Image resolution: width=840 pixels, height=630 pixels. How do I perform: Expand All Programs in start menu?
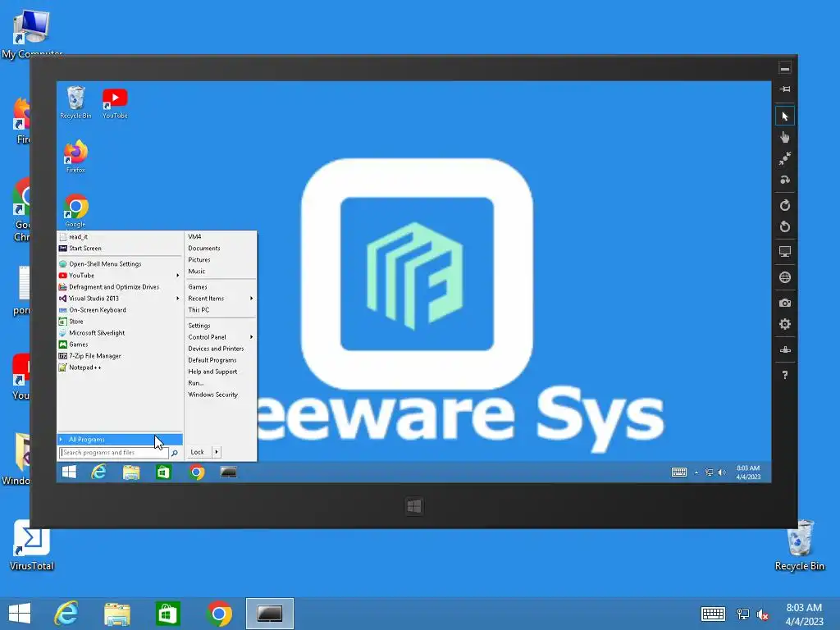pyautogui.click(x=120, y=440)
